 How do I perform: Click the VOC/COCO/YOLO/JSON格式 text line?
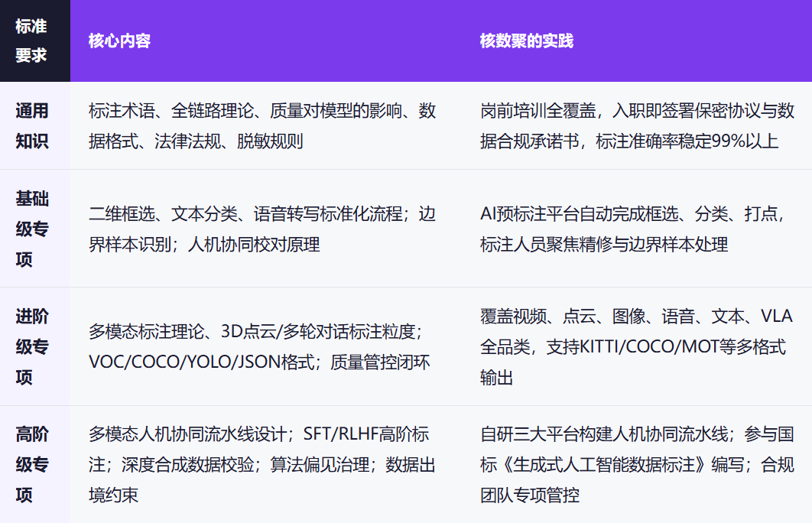click(x=201, y=362)
